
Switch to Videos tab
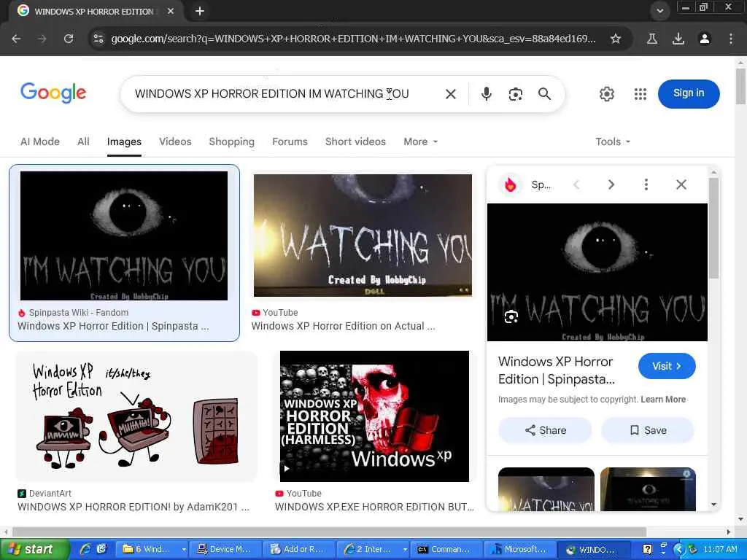point(175,141)
